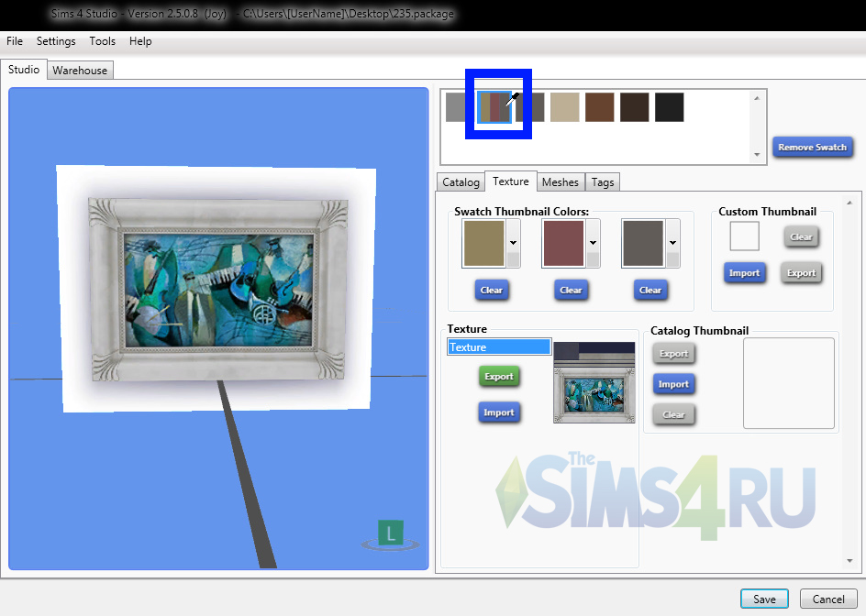The height and width of the screenshot is (616, 866).
Task: Open the third thumbnail color dropdown
Action: coord(672,243)
